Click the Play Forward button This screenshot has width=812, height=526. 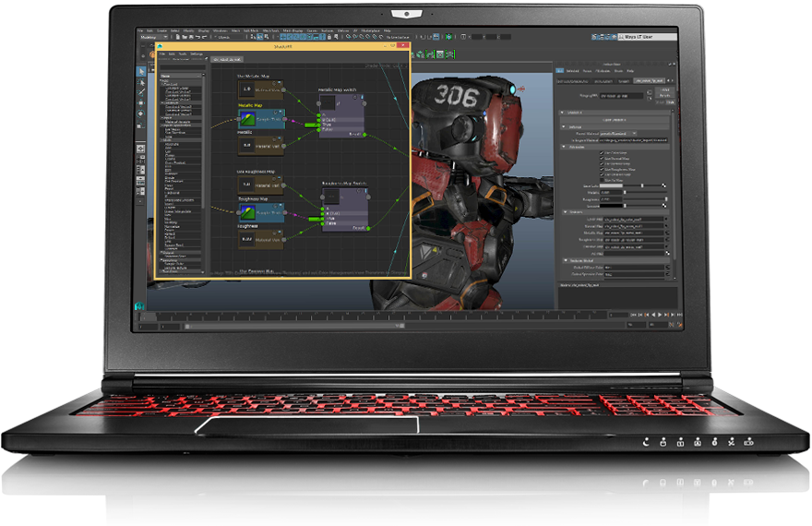point(659,315)
